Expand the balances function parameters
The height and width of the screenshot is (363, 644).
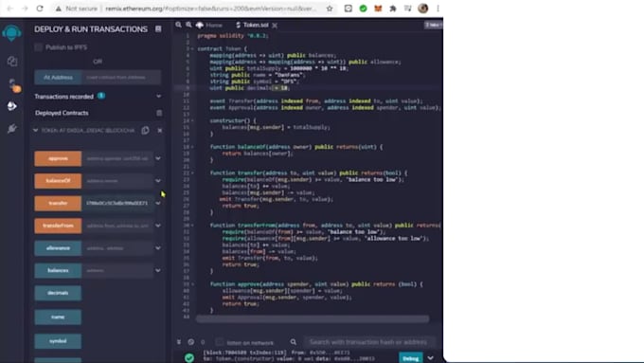[158, 270]
